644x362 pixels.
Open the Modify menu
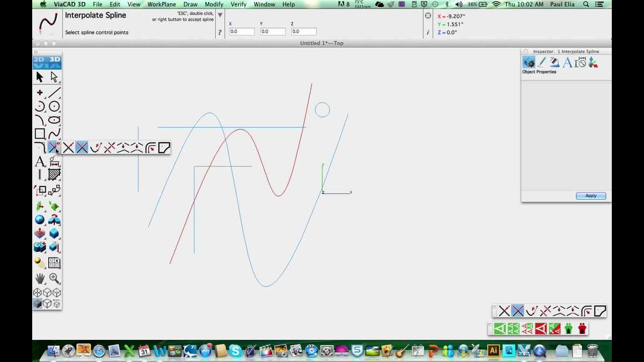tap(214, 4)
